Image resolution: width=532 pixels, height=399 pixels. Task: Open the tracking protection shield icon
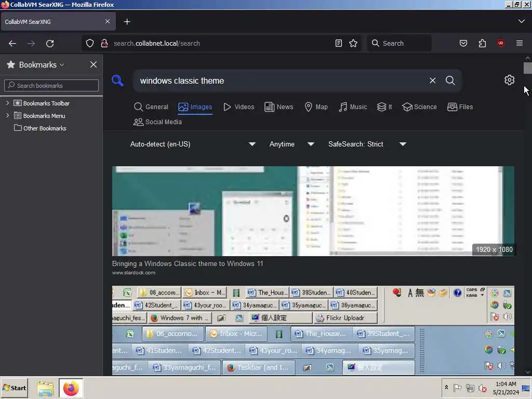tap(89, 44)
